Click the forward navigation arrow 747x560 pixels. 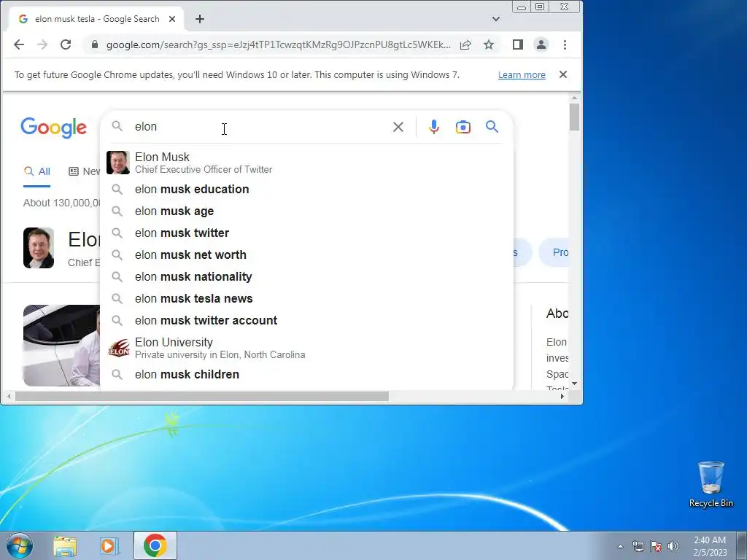click(42, 44)
